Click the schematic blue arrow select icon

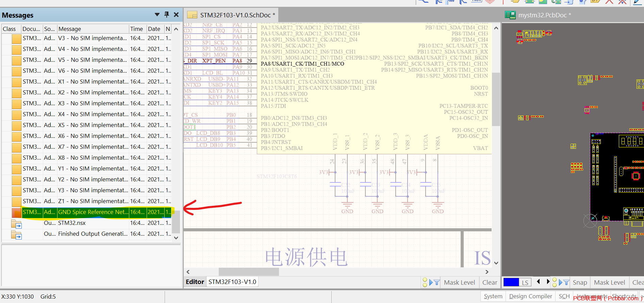(431, 282)
